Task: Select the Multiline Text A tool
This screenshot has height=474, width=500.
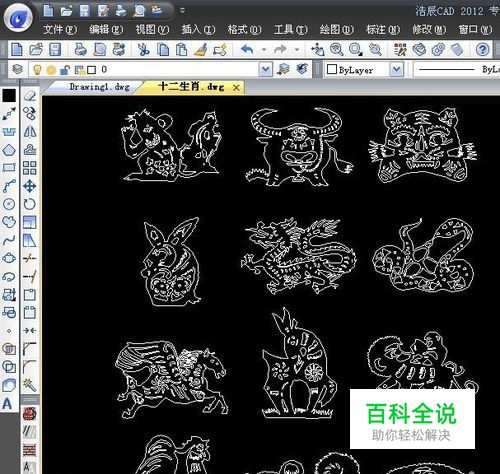Action: (x=7, y=404)
